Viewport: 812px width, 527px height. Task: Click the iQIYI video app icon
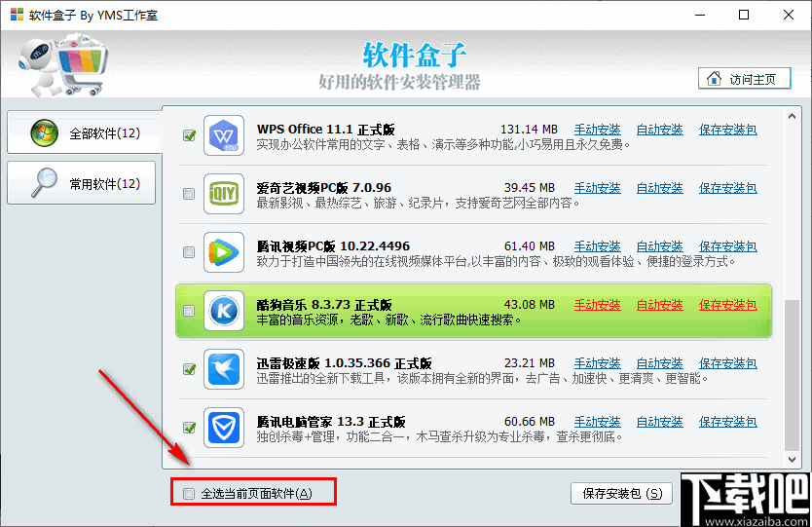click(224, 194)
